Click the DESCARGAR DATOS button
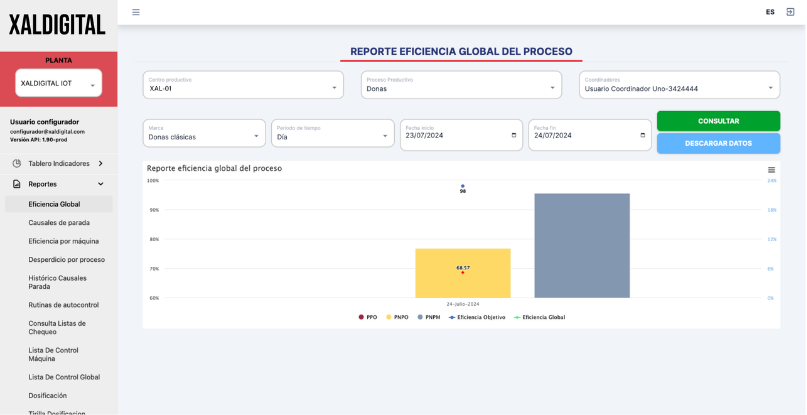This screenshot has width=807, height=415. coord(718,144)
